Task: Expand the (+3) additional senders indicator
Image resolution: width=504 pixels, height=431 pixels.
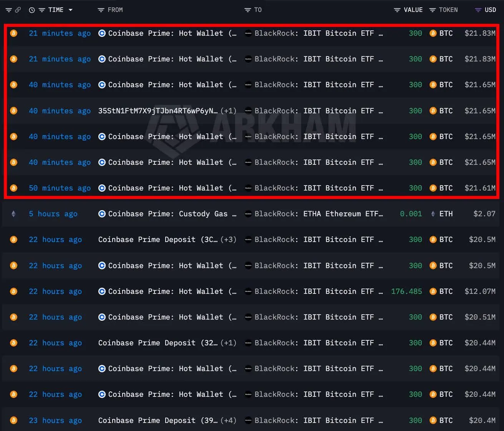Action: click(229, 240)
